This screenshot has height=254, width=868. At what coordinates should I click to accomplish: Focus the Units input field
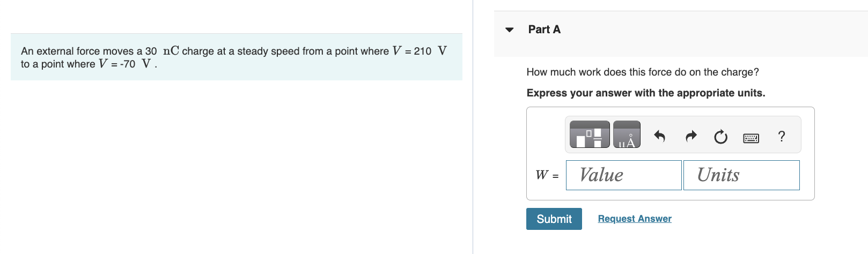741,175
